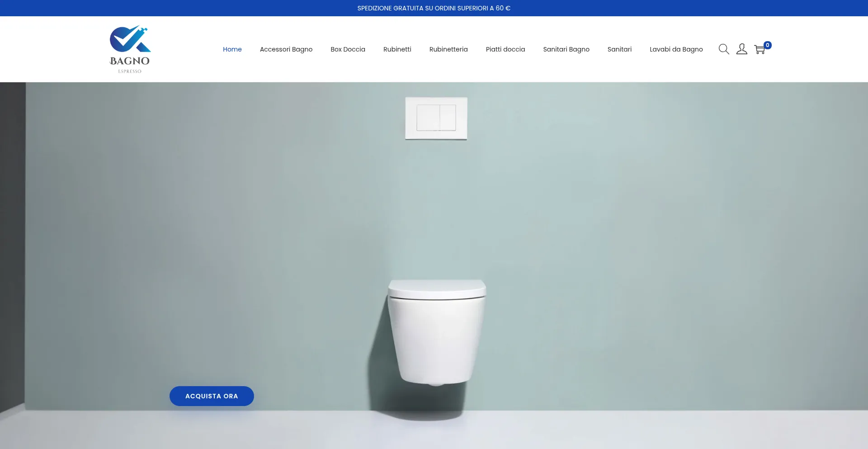This screenshot has width=868, height=449.
Task: Select Box Doccia in navigation
Action: [x=348, y=49]
